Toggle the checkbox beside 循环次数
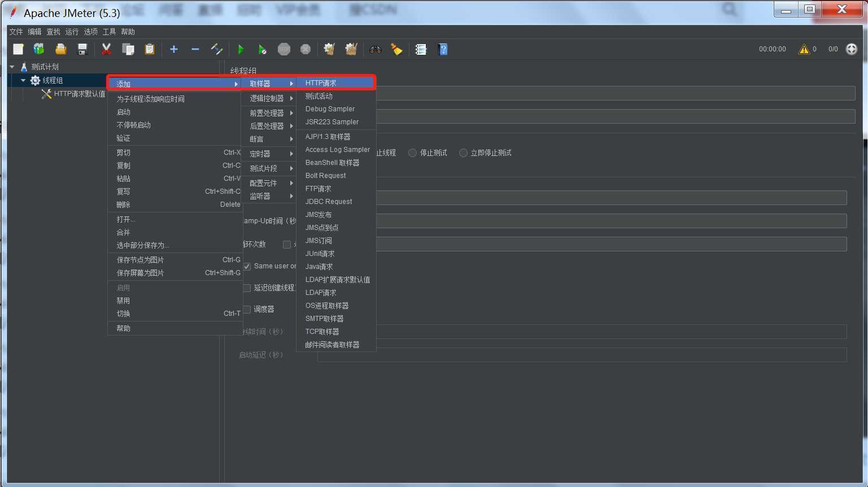 287,245
